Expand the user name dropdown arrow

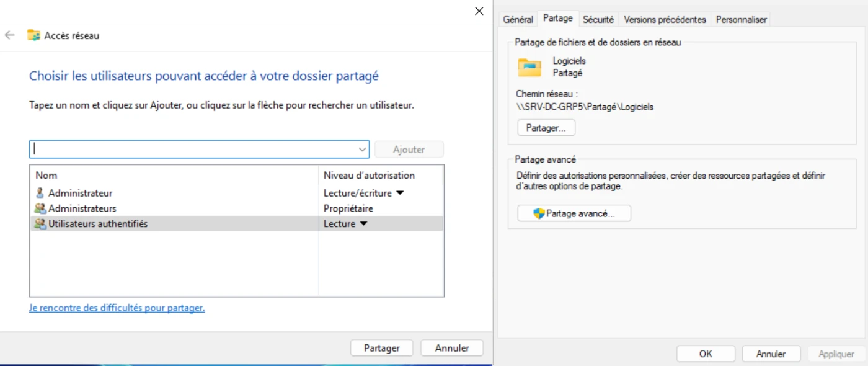click(x=362, y=150)
